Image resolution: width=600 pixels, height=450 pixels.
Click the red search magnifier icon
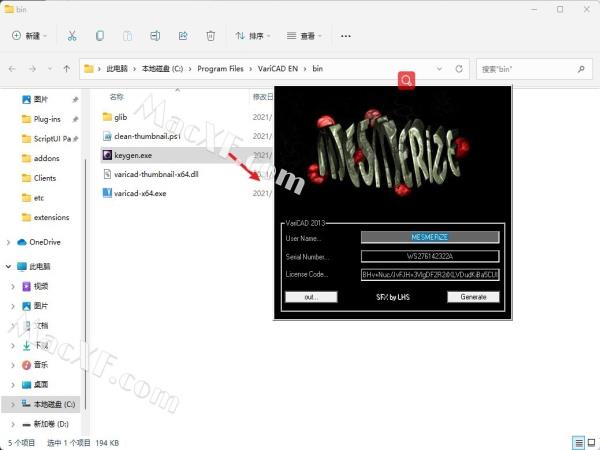(x=406, y=79)
